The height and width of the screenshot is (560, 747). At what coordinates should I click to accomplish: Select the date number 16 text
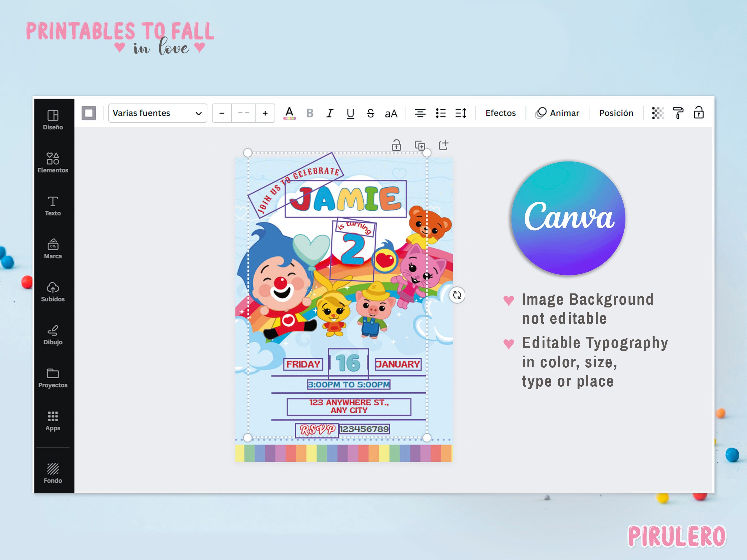[348, 363]
